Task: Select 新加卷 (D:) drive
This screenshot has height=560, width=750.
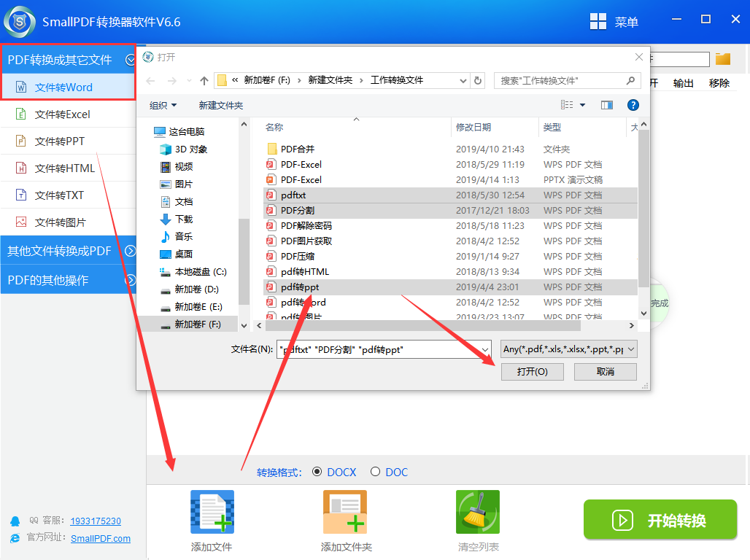Action: coord(190,289)
